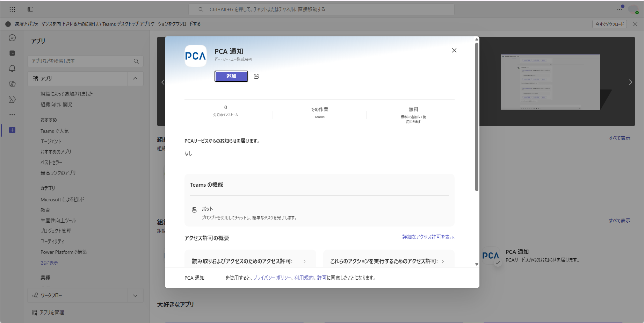The image size is (644, 323).
Task: Open Chat from the left rail
Action: coord(12,38)
